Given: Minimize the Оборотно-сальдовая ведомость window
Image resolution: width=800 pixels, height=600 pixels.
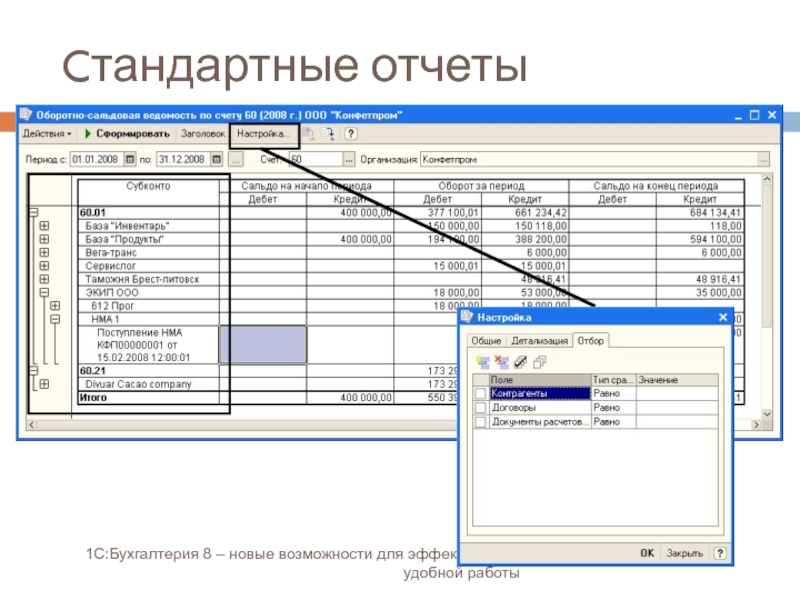Looking at the screenshot, I should 738,116.
